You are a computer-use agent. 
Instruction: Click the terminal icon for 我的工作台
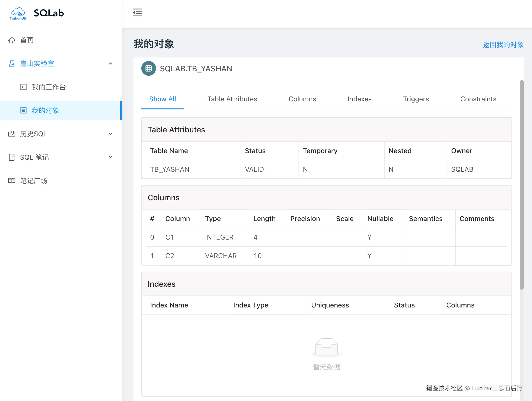23,87
